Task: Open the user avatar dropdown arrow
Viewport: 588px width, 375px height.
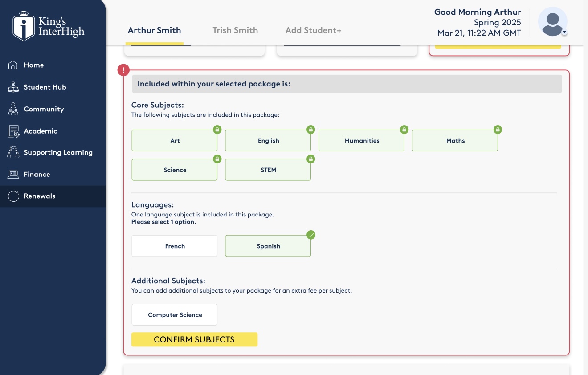Action: click(564, 33)
